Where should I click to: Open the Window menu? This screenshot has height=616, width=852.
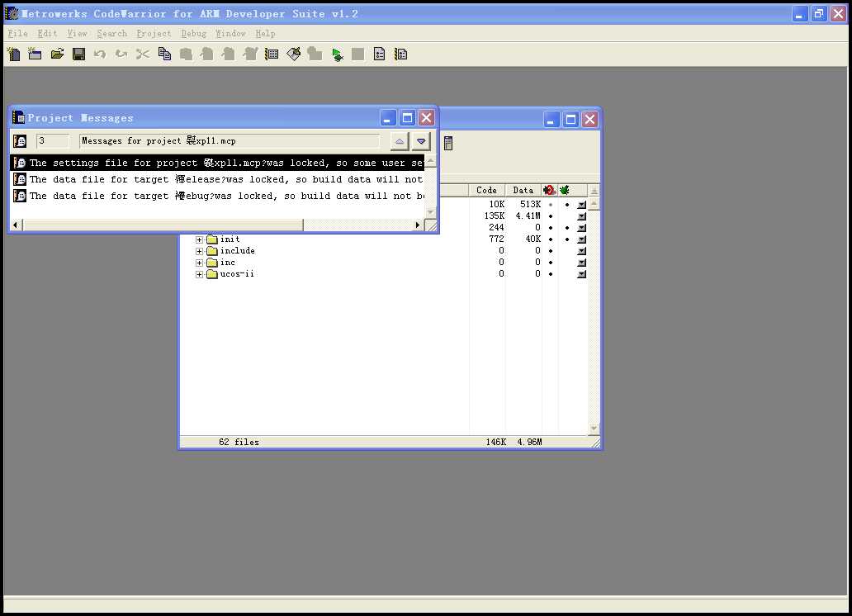pyautogui.click(x=230, y=34)
